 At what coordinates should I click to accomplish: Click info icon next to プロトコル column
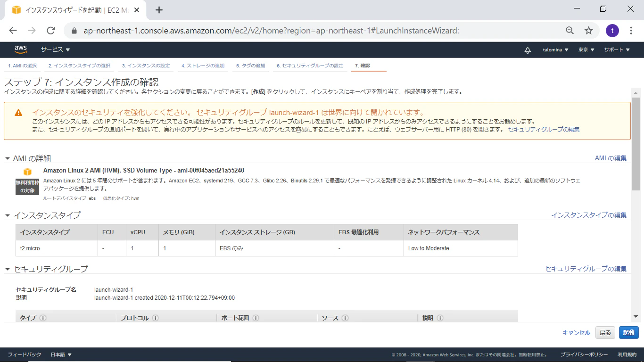pyautogui.click(x=155, y=318)
